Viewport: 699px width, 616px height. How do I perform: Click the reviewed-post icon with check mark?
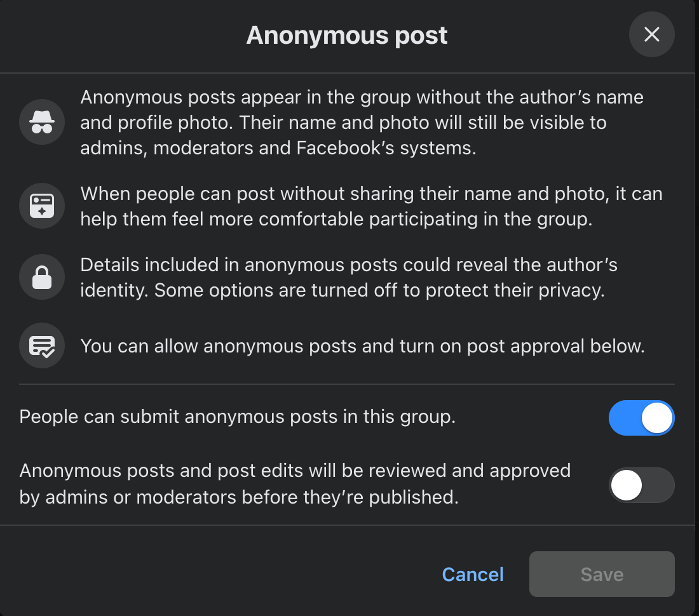(x=41, y=345)
